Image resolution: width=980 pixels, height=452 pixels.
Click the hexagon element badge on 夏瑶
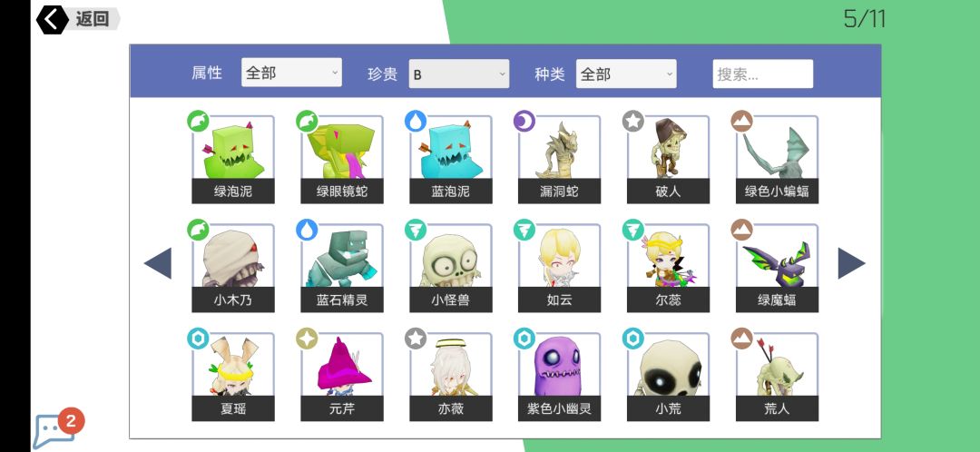click(x=198, y=339)
